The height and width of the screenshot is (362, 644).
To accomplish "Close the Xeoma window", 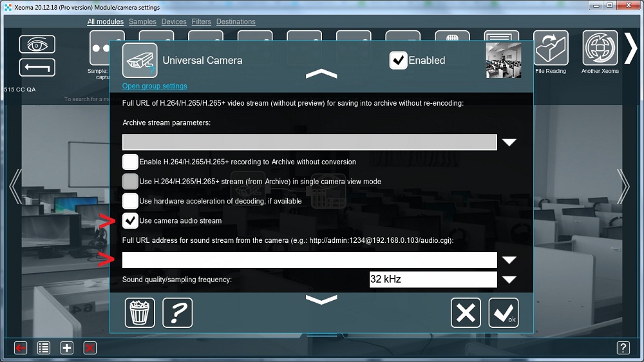I will click(x=629, y=5).
